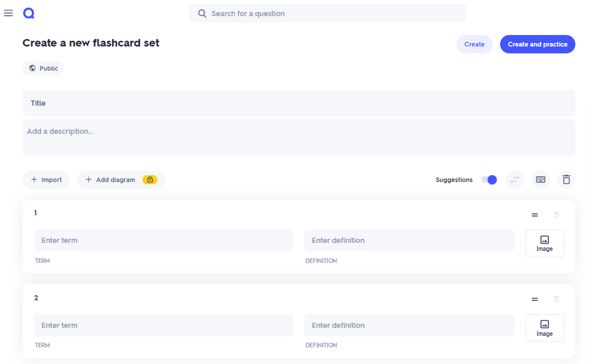This screenshot has height=364, width=592.
Task: Click the plus icon next to Import
Action: (34, 180)
